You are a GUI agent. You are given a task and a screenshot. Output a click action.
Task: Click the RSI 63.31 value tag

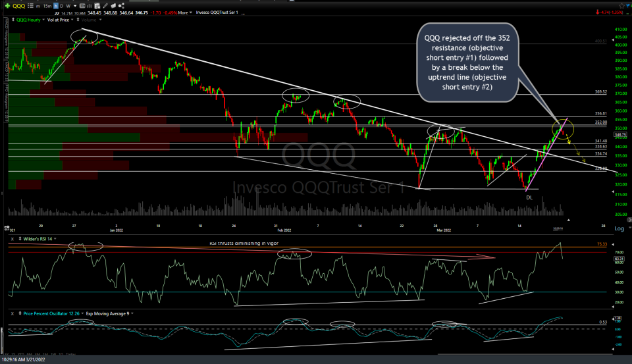(x=619, y=259)
